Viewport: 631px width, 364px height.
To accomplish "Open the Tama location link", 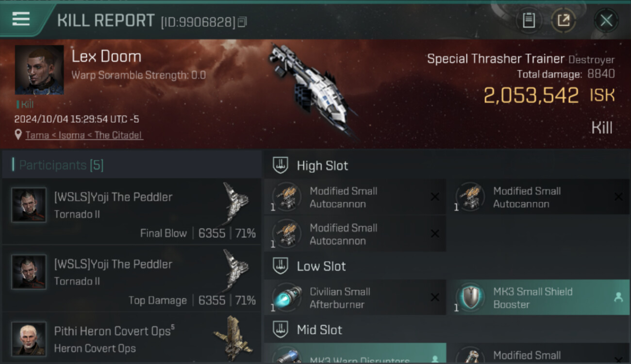I will pos(36,135).
